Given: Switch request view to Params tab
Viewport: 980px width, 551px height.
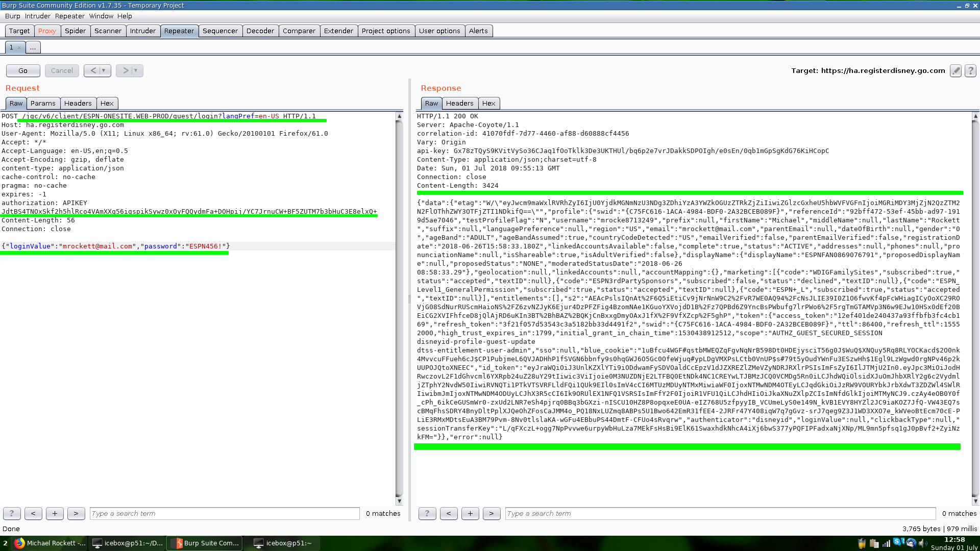Looking at the screenshot, I should [43, 104].
